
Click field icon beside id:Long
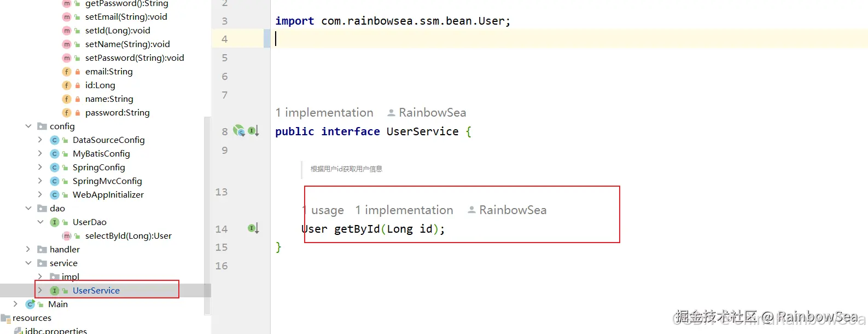point(67,85)
